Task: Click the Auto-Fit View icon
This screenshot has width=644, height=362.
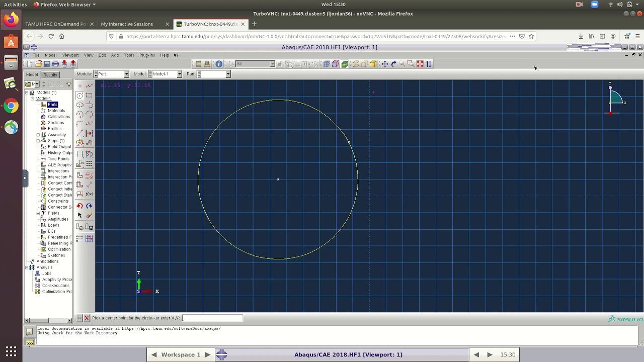Action: tap(420, 64)
